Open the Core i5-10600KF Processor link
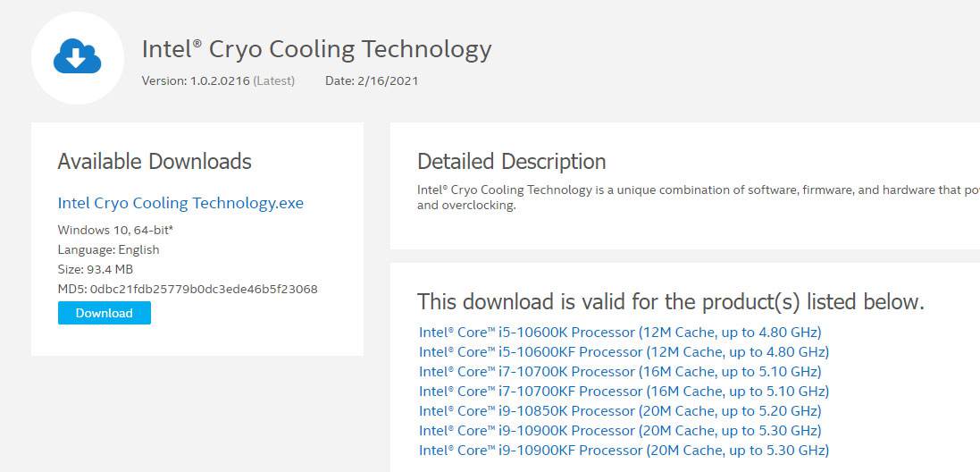 pos(624,352)
